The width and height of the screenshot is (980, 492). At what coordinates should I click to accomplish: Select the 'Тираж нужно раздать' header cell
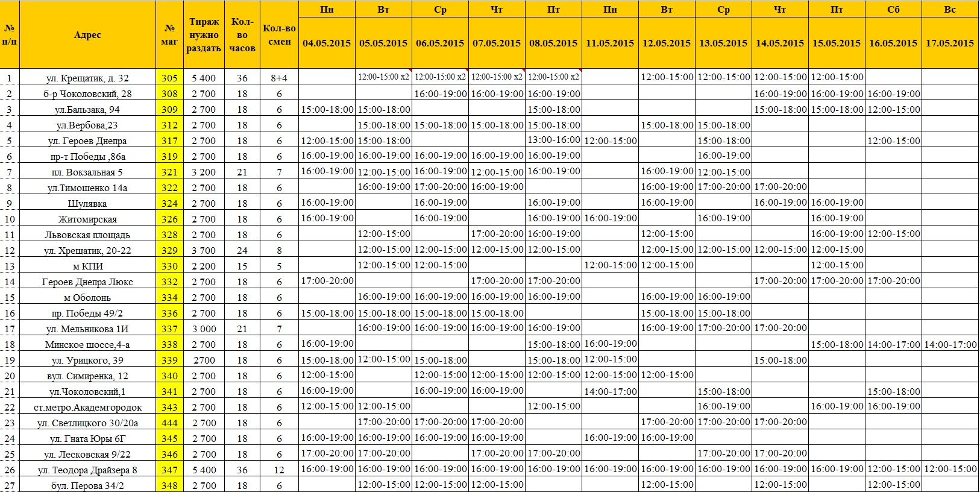click(x=204, y=35)
